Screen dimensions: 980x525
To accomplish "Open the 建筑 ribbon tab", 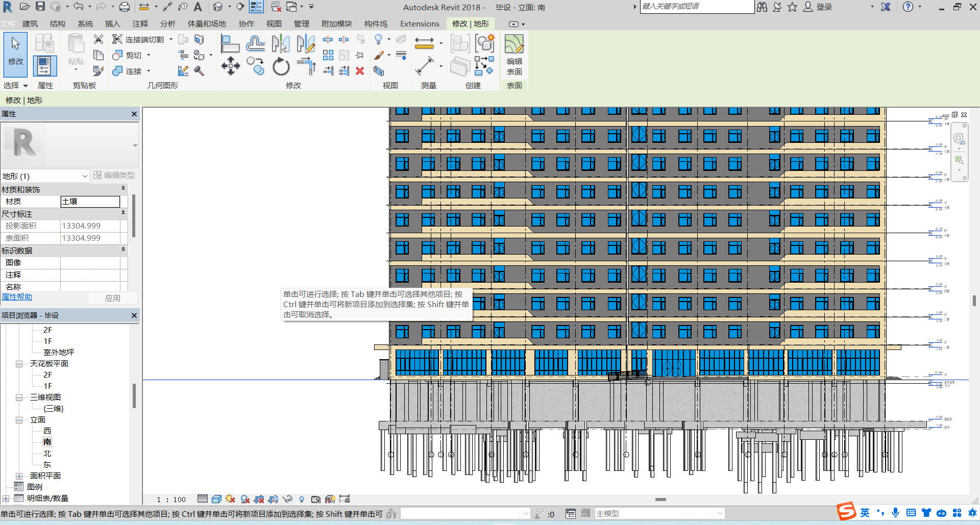I will pos(30,23).
